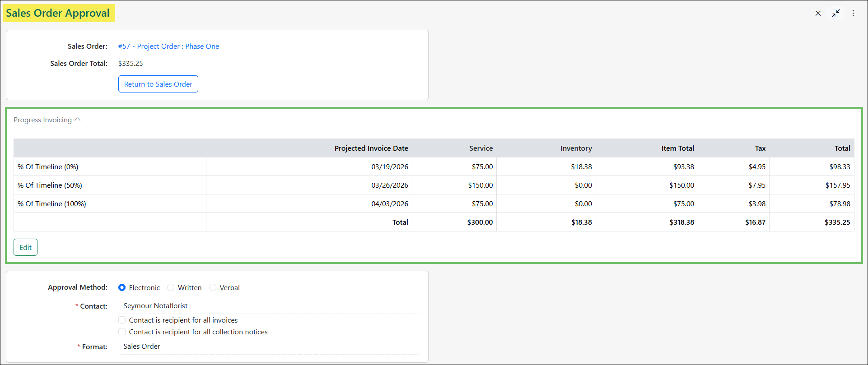
Task: Select the % Of Timeline (100%) row label
Action: click(52, 204)
